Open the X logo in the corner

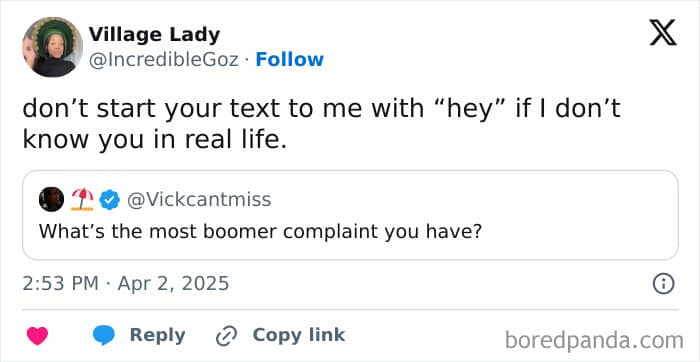click(x=663, y=33)
